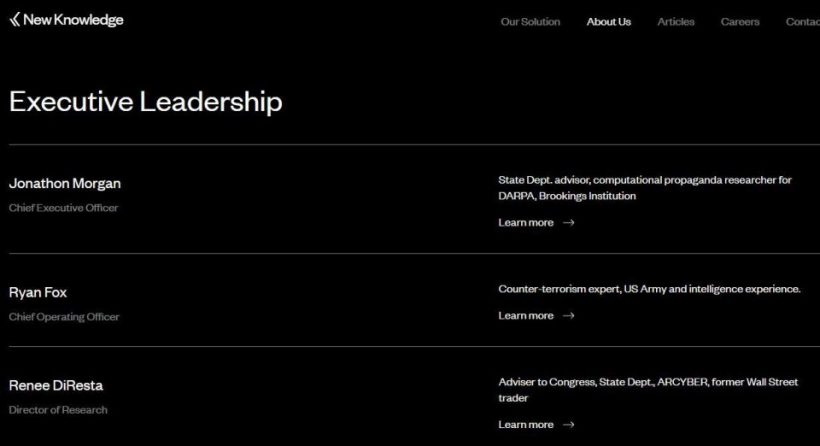Select the name Jonathon Morgan
The height and width of the screenshot is (446, 820).
(x=65, y=184)
